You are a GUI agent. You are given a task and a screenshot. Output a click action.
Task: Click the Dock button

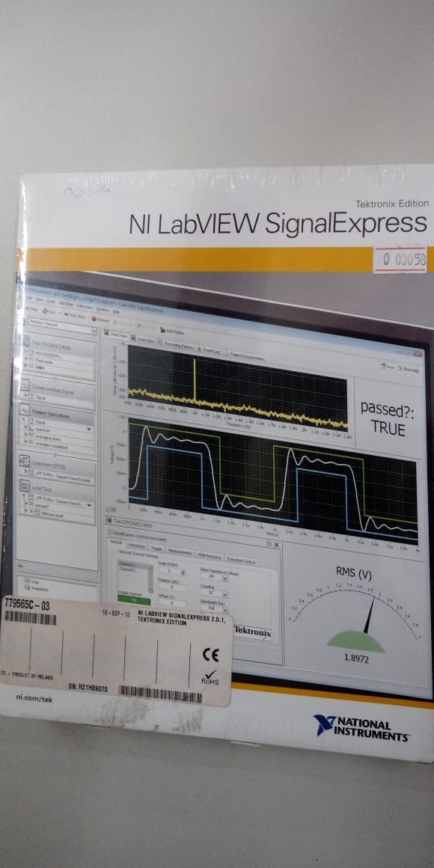pos(389,367)
